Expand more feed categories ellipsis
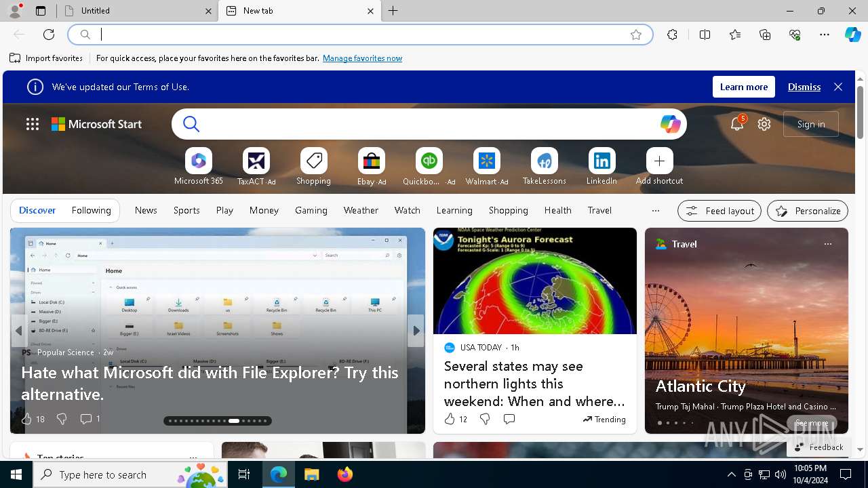 655,211
